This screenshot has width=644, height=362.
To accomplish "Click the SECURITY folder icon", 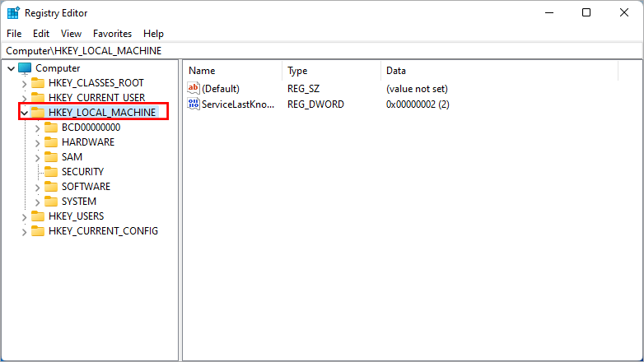I will click(x=51, y=172).
